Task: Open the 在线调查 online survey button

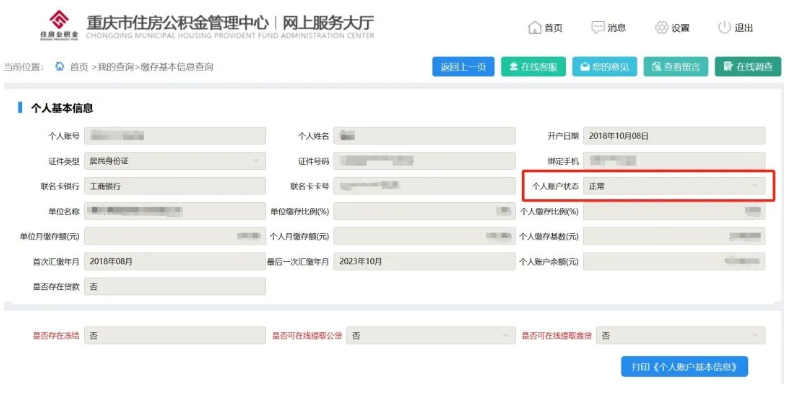Action: click(x=748, y=67)
